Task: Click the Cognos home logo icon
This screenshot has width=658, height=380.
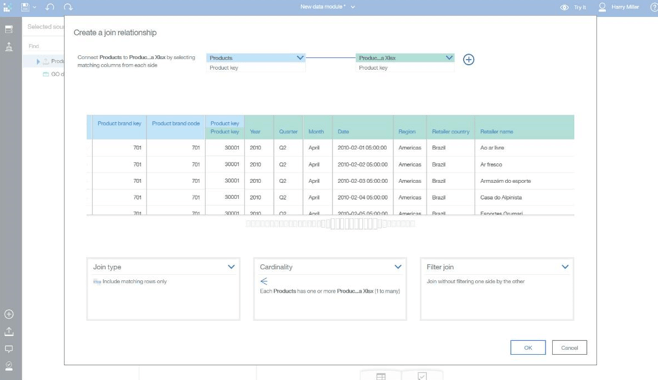Action: (8, 7)
